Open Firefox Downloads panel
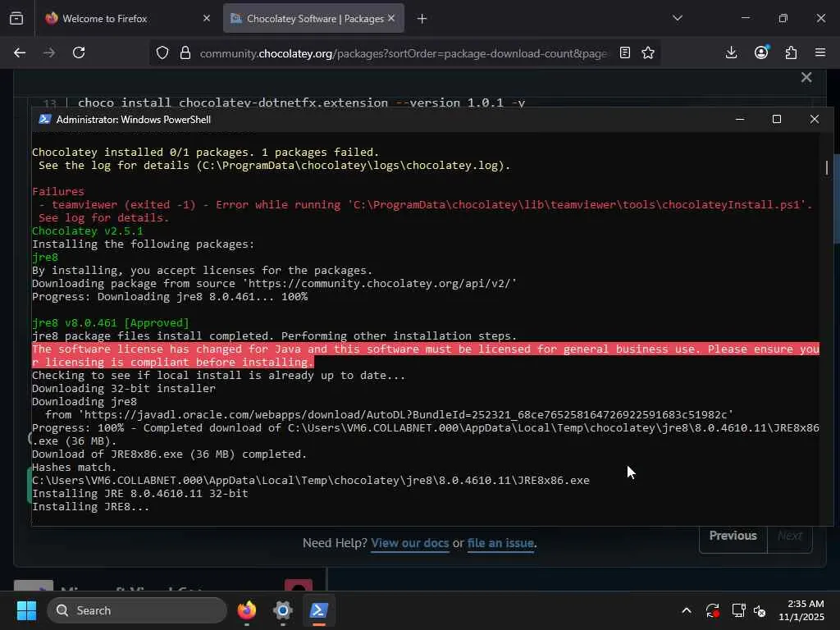This screenshot has width=840, height=630. [731, 52]
